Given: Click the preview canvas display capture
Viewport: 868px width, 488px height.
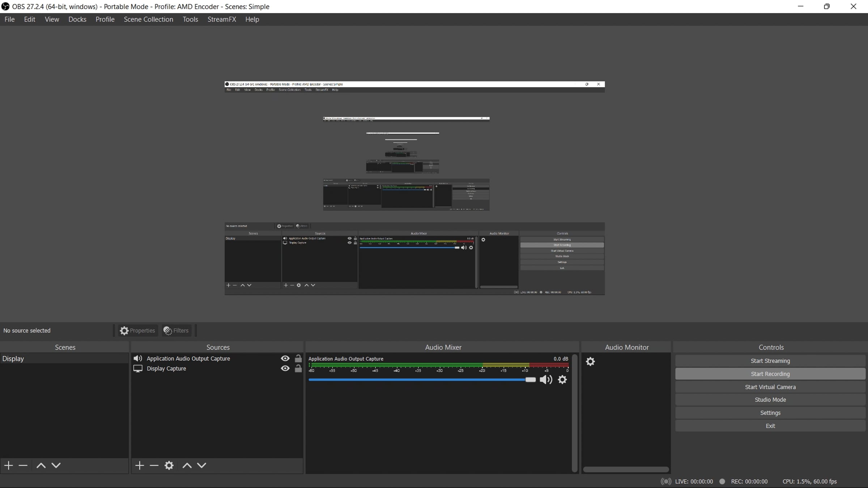Looking at the screenshot, I should 414,188.
